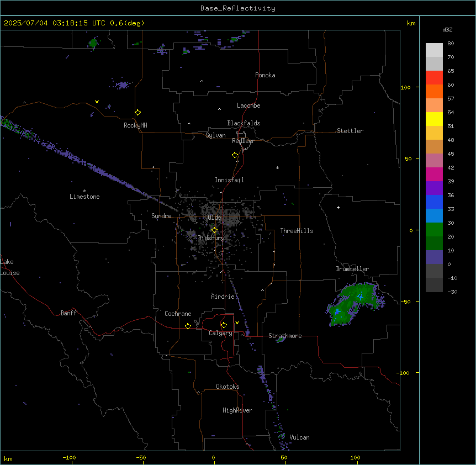Click the asterisk marker above Limestone label
This screenshot has height=465, width=476.
(x=84, y=191)
